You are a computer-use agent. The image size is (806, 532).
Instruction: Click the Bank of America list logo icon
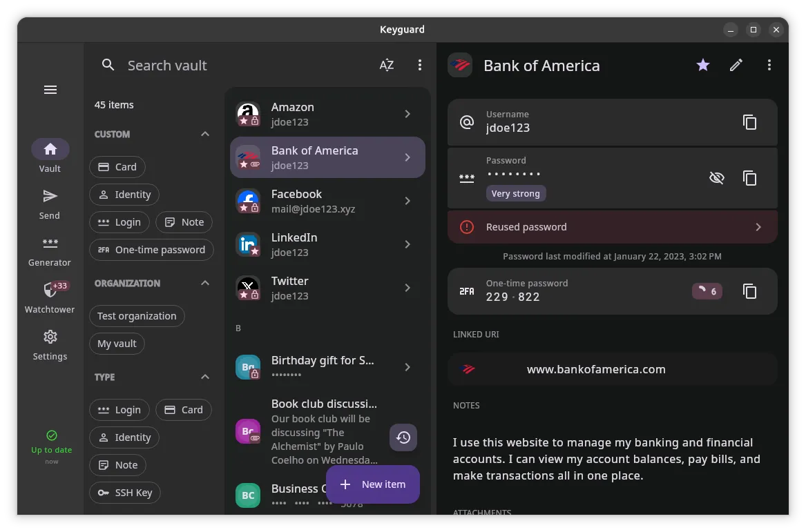click(248, 157)
